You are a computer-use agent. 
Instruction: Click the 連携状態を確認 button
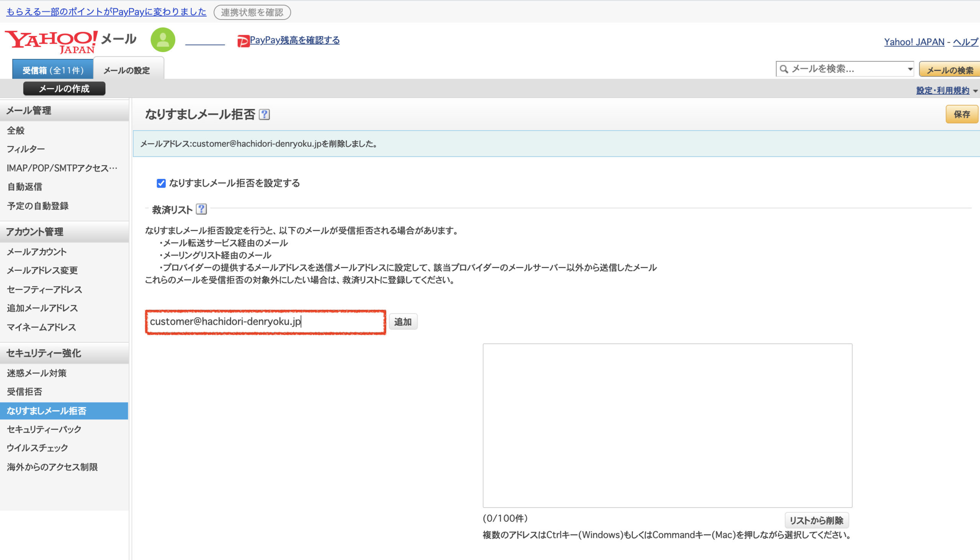pos(252,12)
